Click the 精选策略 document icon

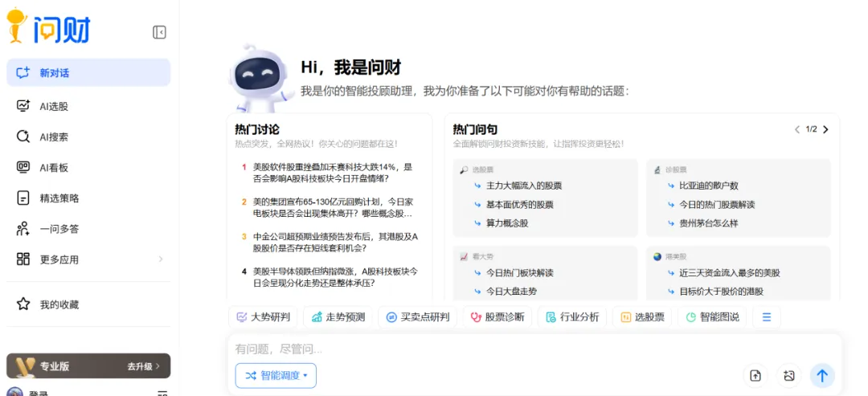coord(23,198)
